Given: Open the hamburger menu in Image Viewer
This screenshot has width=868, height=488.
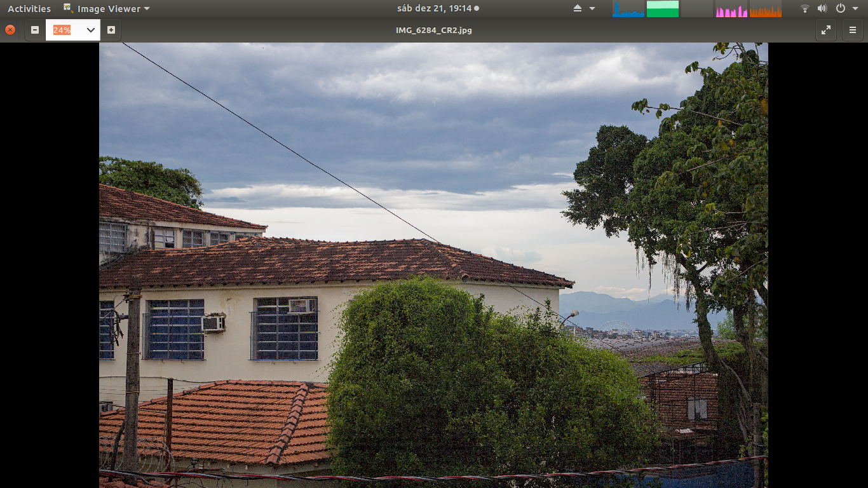Looking at the screenshot, I should 853,30.
